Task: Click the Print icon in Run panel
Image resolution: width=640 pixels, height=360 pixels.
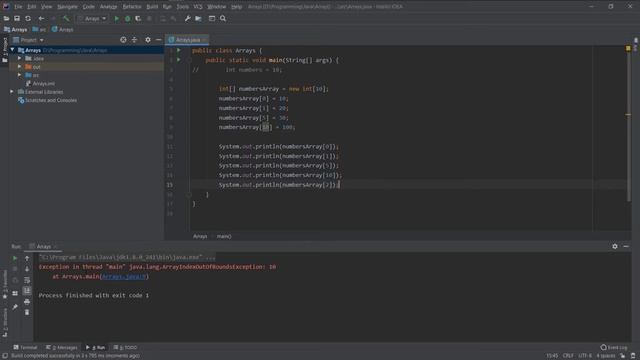Action: coord(27,302)
